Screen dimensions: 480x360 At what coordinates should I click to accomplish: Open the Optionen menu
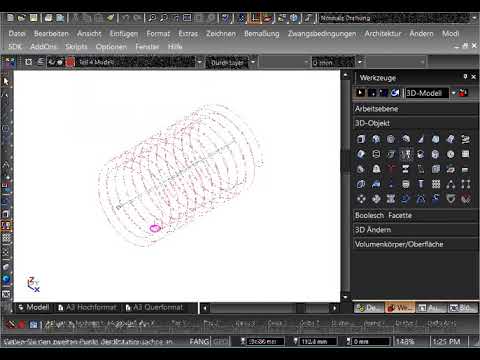pyautogui.click(x=111, y=47)
